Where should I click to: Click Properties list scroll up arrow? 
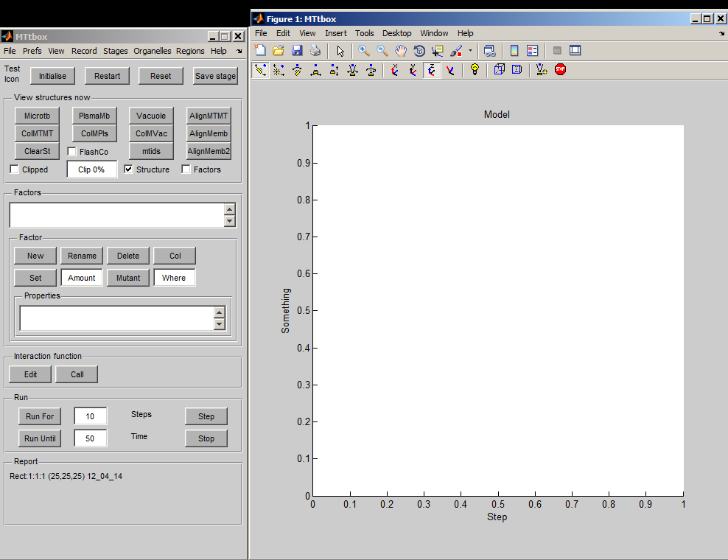pos(219,312)
